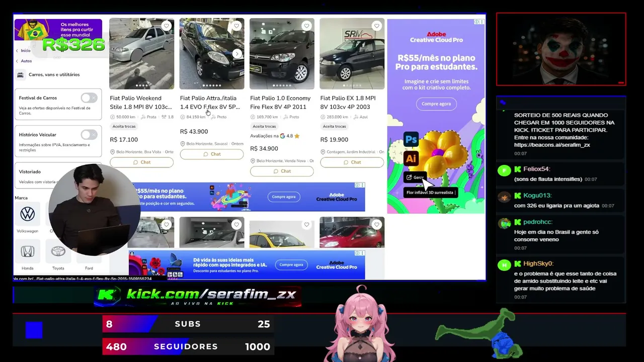The height and width of the screenshot is (362, 644).
Task: Open the Fiat Palio Weekend Stile 1.8 title
Action: 141,103
